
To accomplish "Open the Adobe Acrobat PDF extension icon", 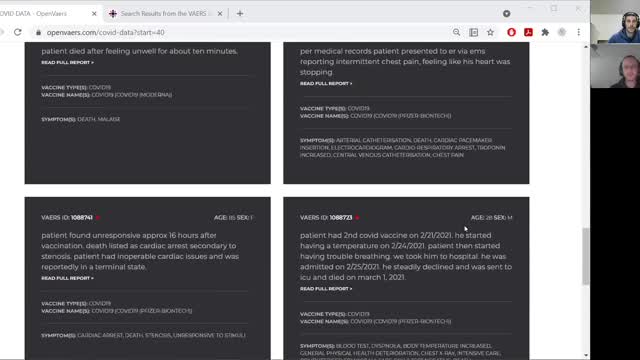I will click(529, 32).
